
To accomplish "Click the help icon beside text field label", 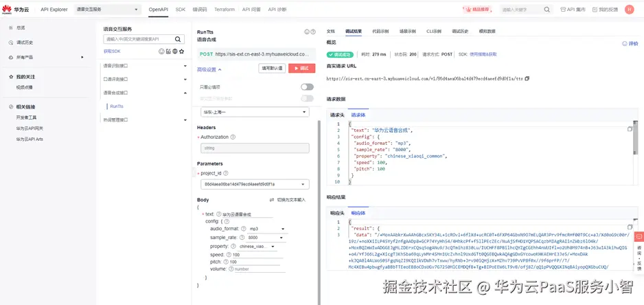I will 219,214.
